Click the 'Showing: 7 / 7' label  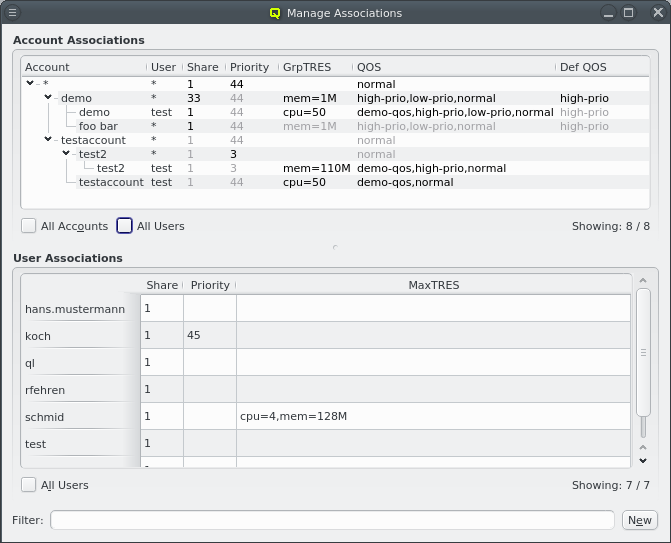pos(611,485)
